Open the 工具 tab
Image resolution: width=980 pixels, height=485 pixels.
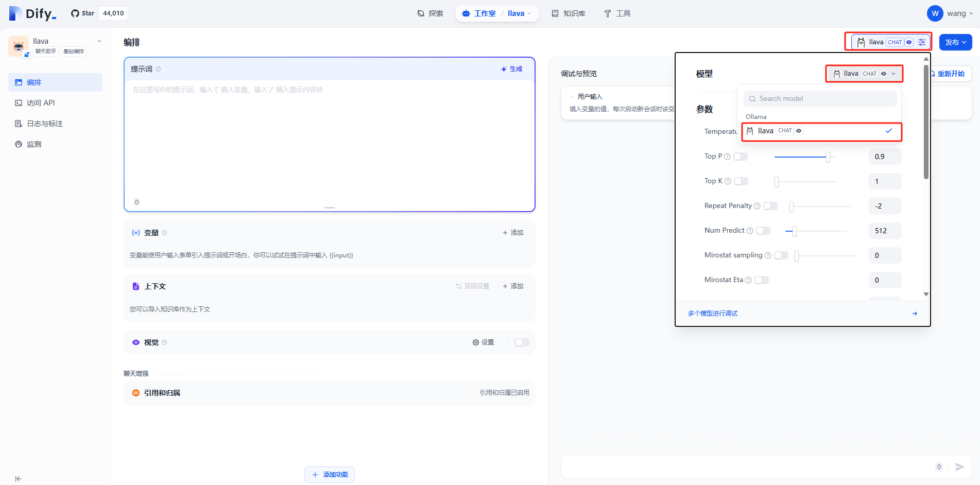[x=617, y=13]
